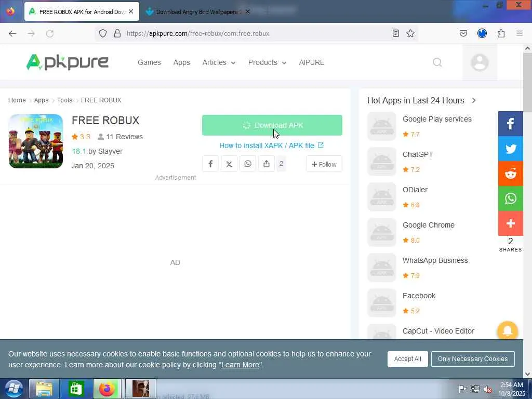Click the orange Reddit floating share button
Image resolution: width=532 pixels, height=399 pixels.
510,174
